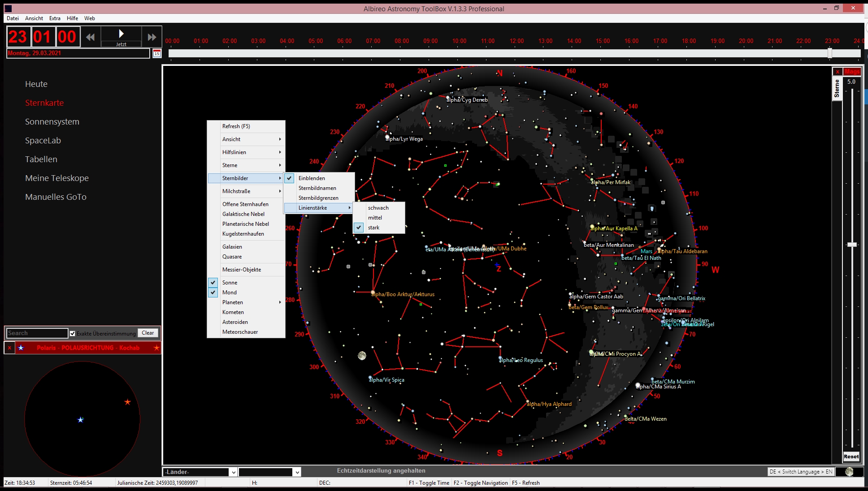The height and width of the screenshot is (491, 868).
Task: Select Kometen menu entry
Action: coord(246,312)
